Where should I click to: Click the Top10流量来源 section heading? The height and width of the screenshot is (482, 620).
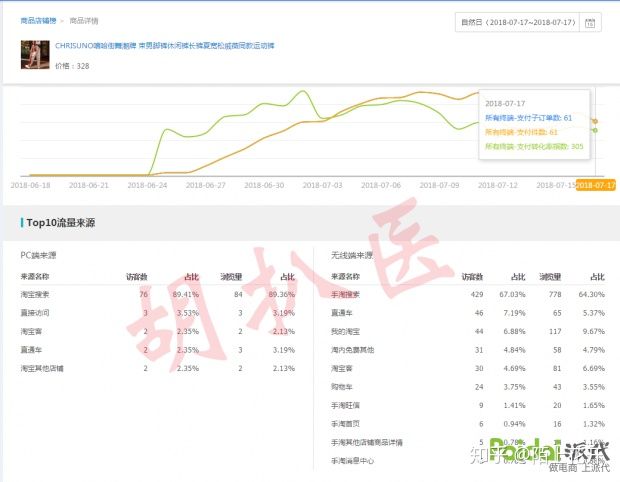tap(60, 223)
